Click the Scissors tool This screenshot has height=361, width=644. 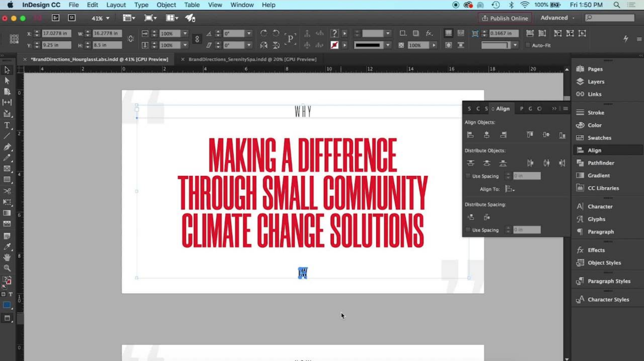[7, 191]
